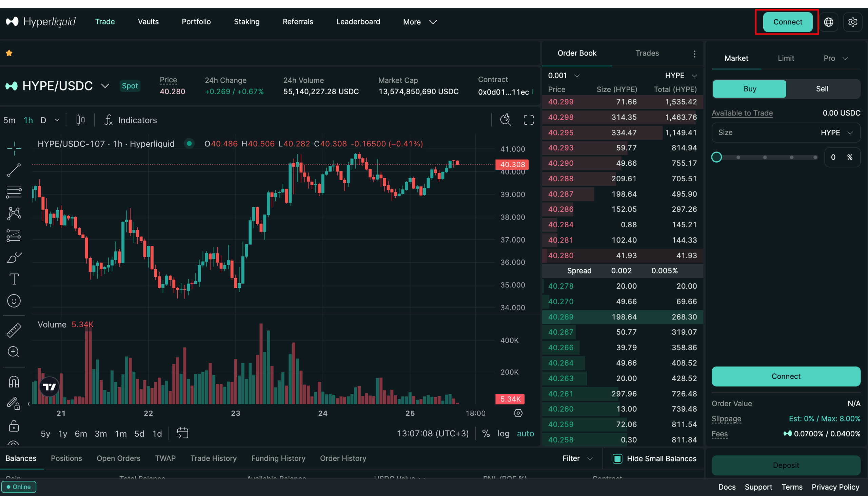Toggle the log scale option

(503, 433)
